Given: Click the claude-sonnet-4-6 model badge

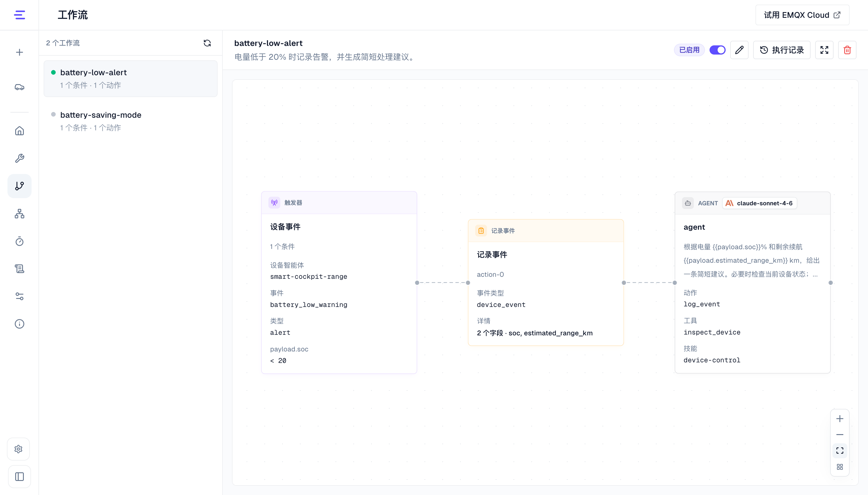Looking at the screenshot, I should click(759, 203).
